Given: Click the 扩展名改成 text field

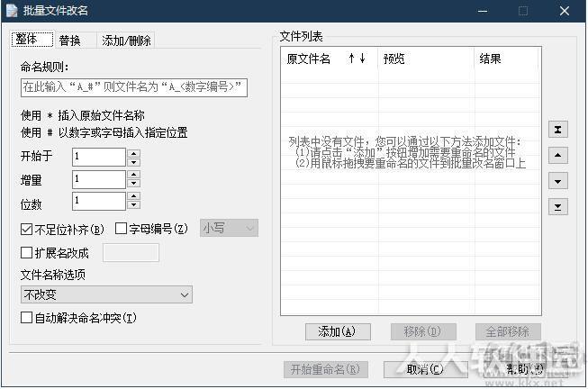Looking at the screenshot, I should (x=131, y=252).
